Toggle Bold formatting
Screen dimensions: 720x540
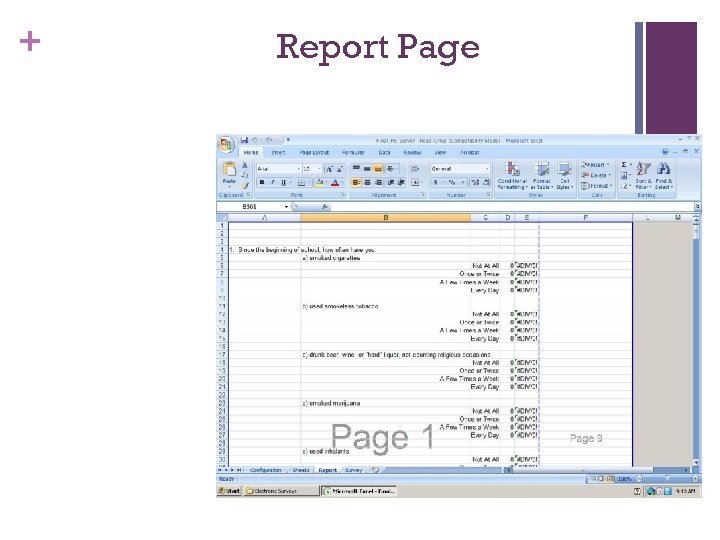point(262,183)
